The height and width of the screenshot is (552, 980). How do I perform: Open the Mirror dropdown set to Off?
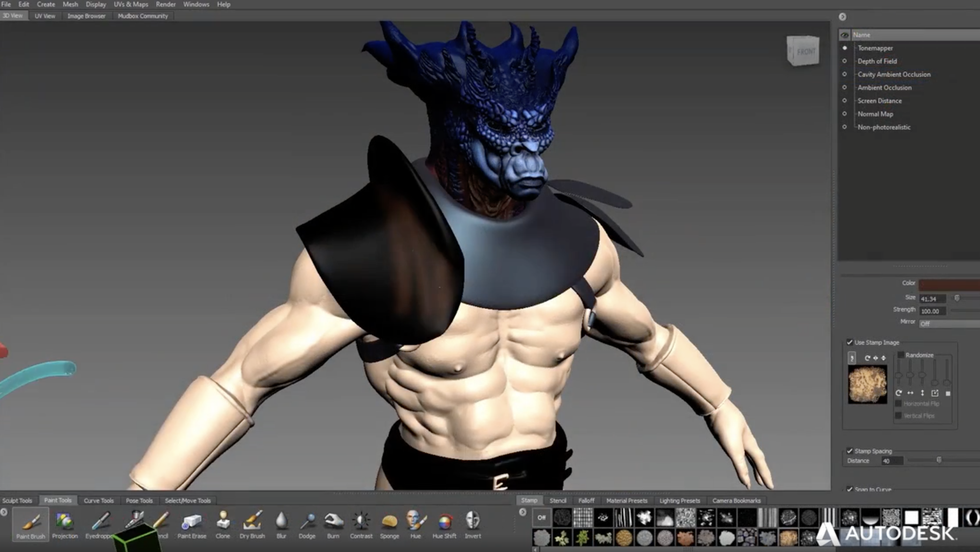click(x=949, y=324)
